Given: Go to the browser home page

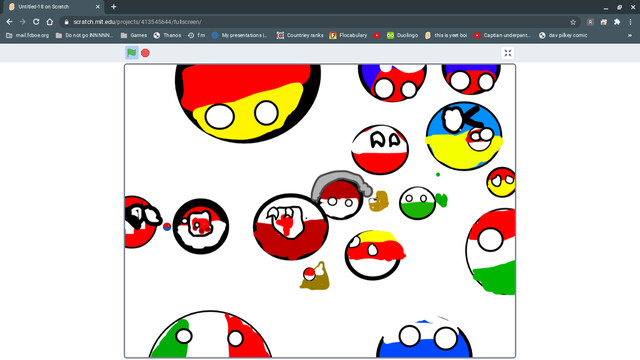Looking at the screenshot, I should coord(49,22).
